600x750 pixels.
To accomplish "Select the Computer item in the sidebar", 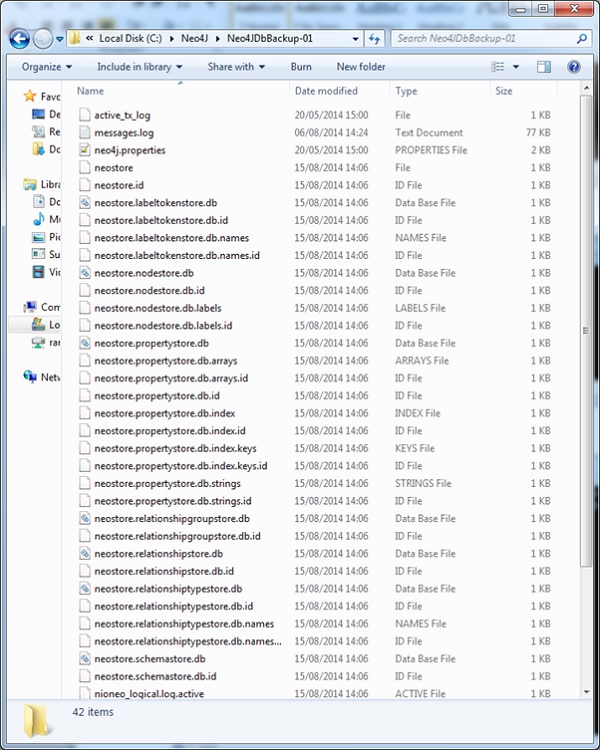I will tap(42, 307).
